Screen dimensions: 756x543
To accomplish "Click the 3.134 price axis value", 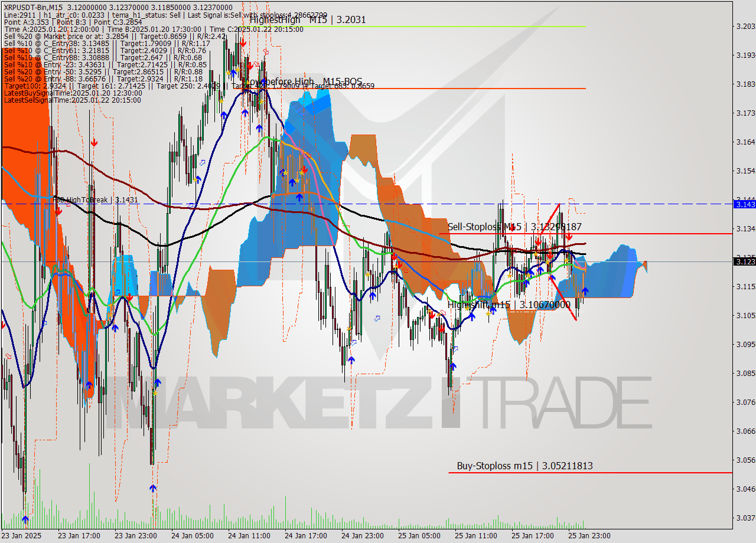I will point(745,228).
